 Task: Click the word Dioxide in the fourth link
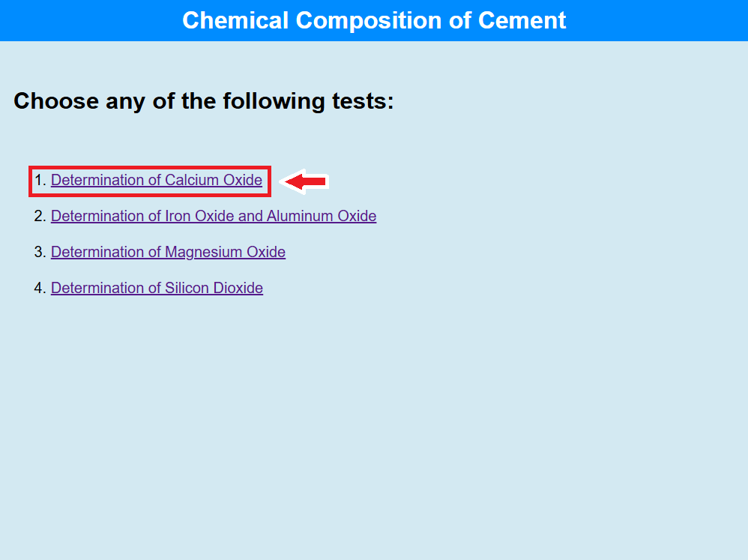point(238,289)
